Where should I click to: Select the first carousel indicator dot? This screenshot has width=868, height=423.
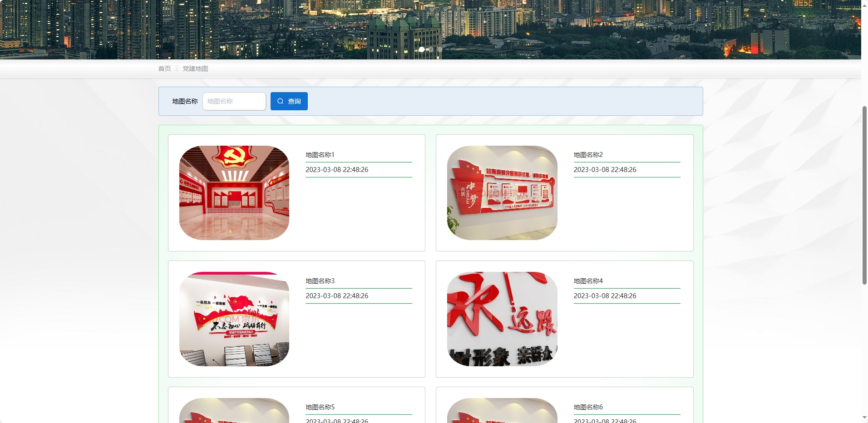click(422, 49)
